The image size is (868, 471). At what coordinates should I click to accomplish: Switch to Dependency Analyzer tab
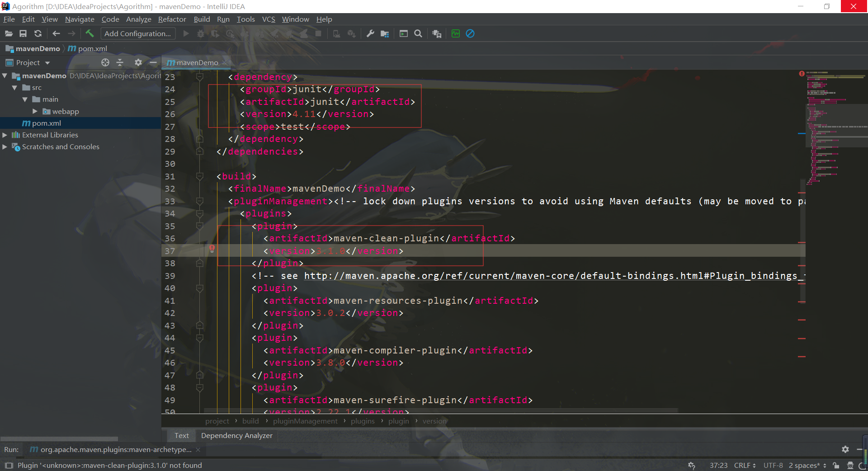tap(237, 435)
